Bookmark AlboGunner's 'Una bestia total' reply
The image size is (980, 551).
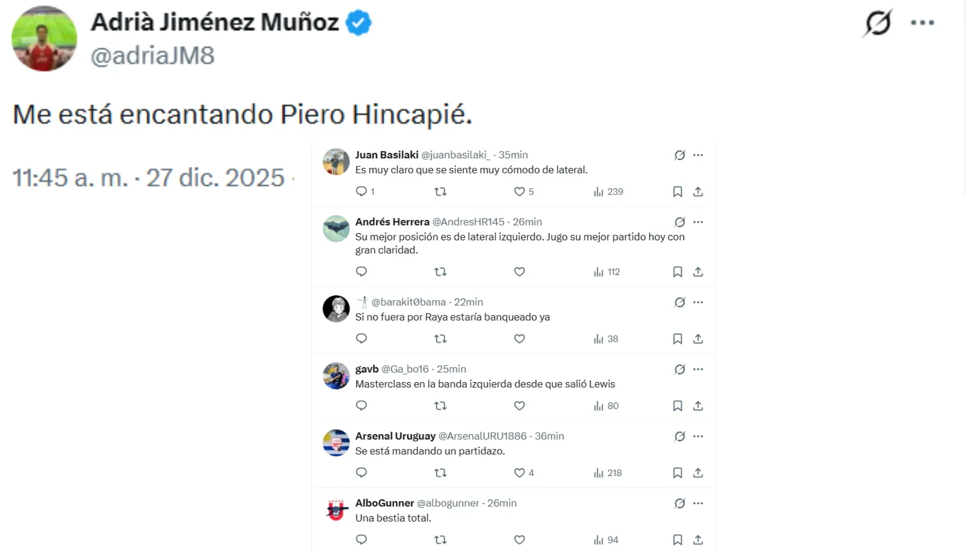(x=677, y=540)
